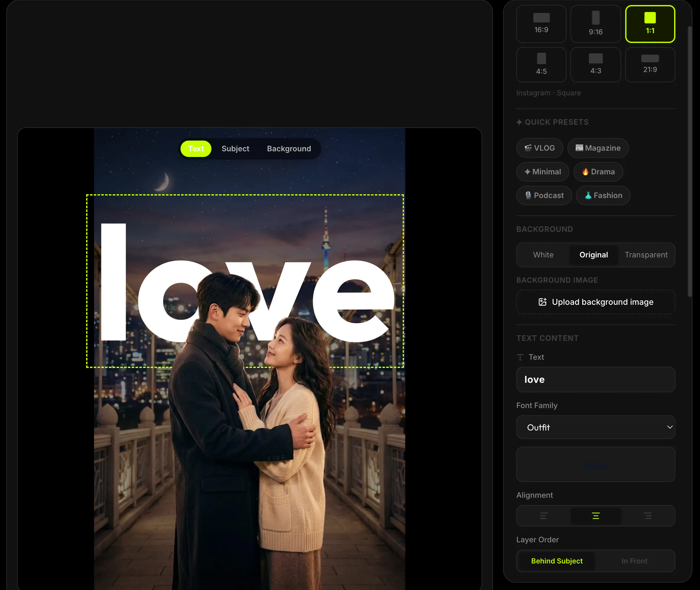This screenshot has width=700, height=590.
Task: Set layer order to Behind Subject
Action: coord(557,561)
